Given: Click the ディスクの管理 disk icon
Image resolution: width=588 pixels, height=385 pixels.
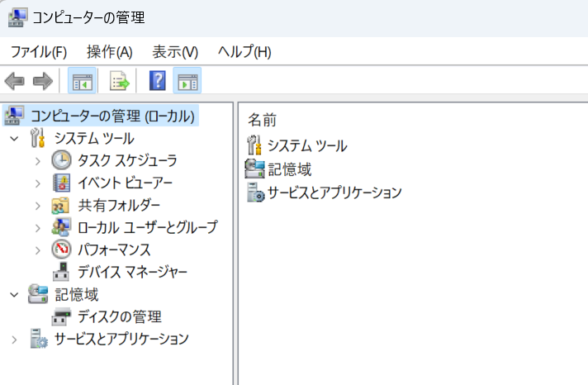Looking at the screenshot, I should [x=61, y=316].
